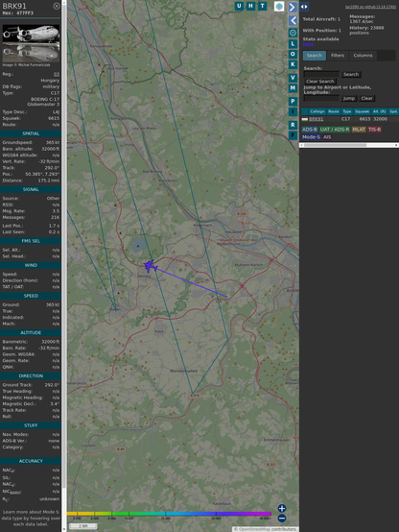Click the Clear Search button
Image resolution: width=399 pixels, height=532 pixels.
(x=320, y=82)
